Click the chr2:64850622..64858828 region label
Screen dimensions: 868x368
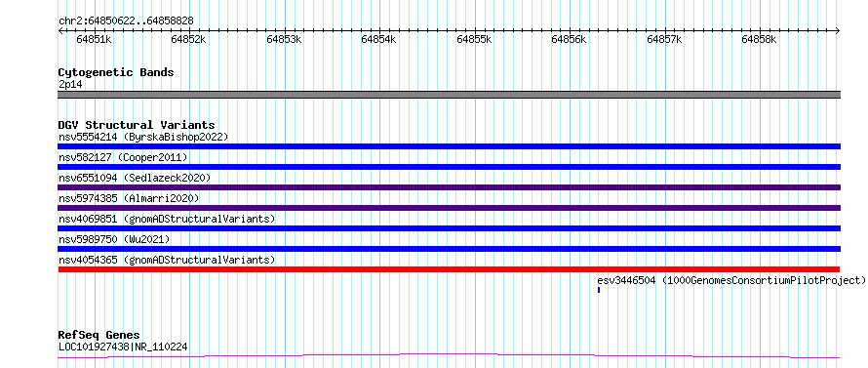(126, 20)
